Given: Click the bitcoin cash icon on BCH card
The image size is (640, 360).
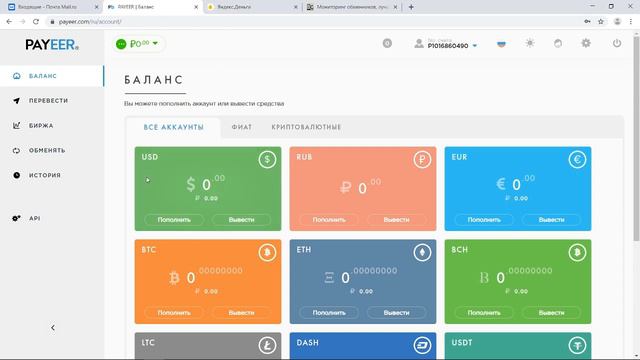Looking at the screenshot, I should [577, 252].
